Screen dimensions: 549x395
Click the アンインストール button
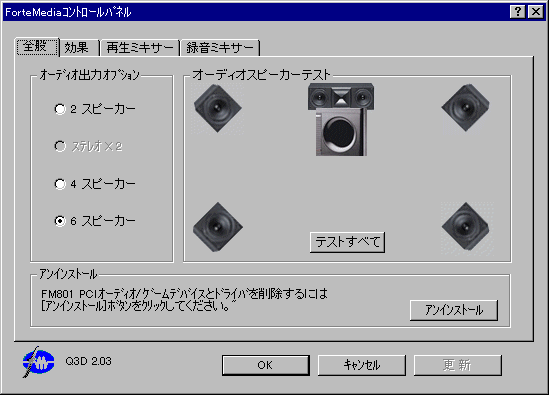[454, 310]
